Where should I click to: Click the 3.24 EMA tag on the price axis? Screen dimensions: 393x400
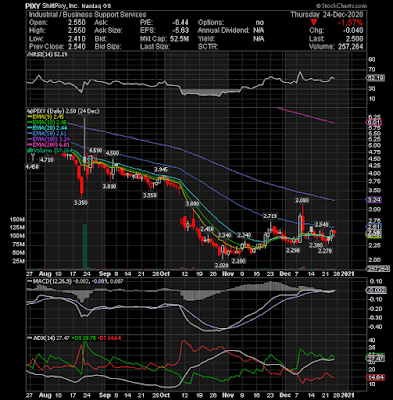tap(374, 200)
